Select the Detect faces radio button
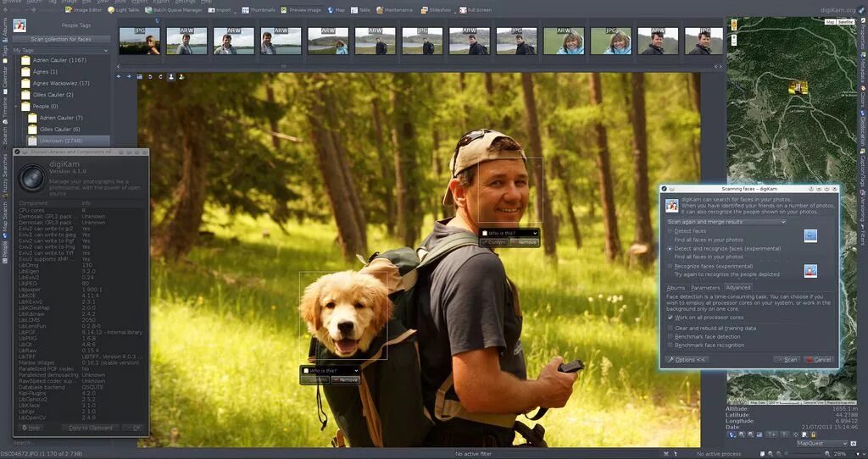 point(670,231)
